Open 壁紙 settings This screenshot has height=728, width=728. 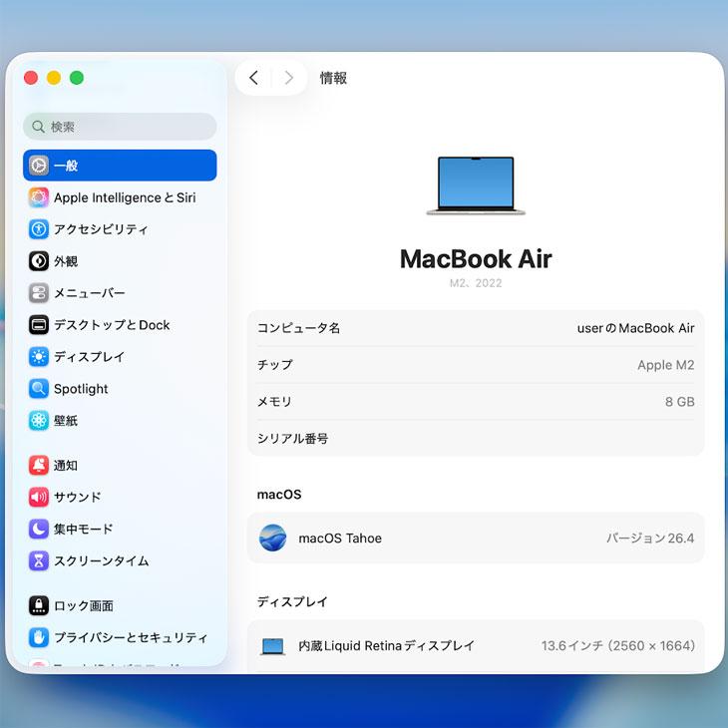120,421
